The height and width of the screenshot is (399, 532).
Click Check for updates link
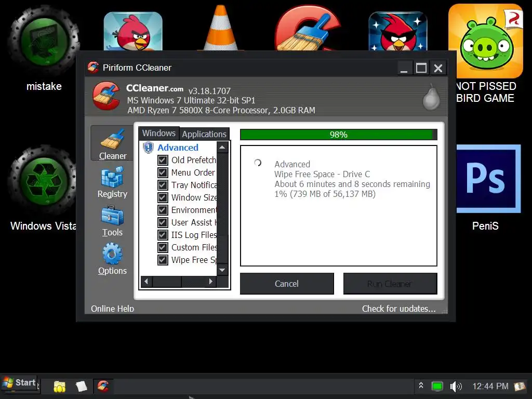[x=398, y=309]
